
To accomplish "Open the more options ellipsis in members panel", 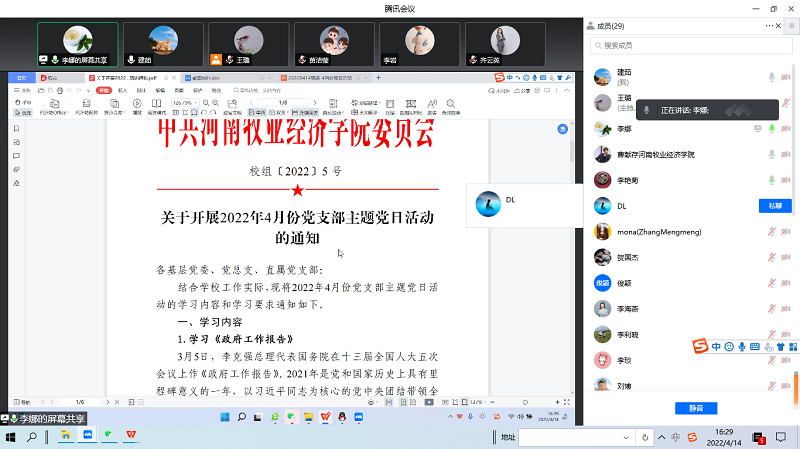I will coord(769,25).
